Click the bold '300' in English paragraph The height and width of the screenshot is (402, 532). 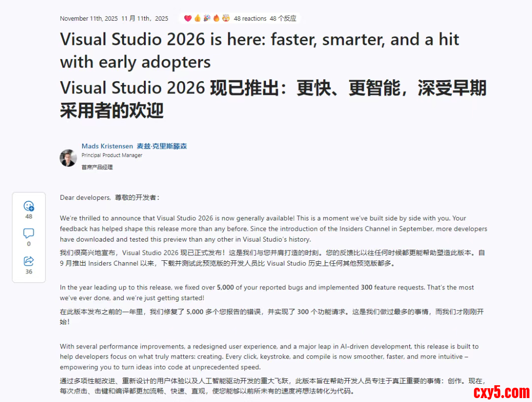click(366, 287)
